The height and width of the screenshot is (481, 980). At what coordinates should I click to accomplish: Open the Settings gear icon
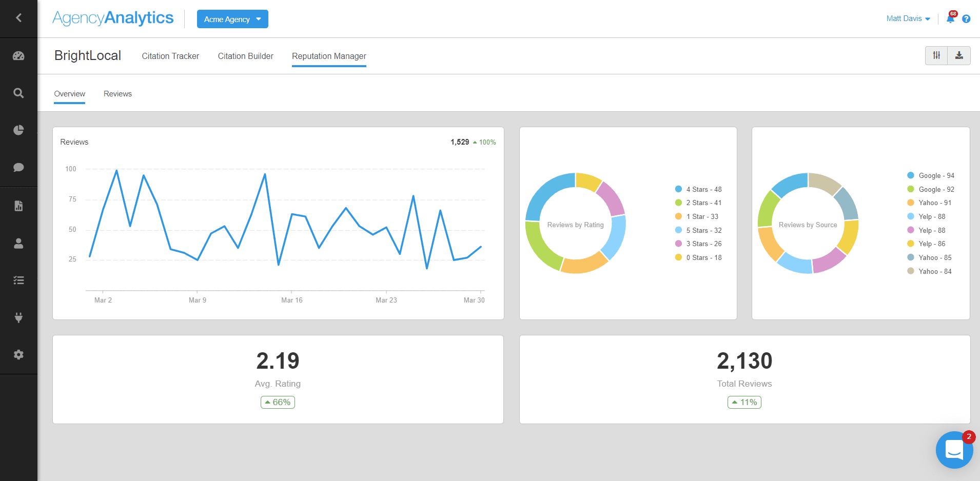18,354
